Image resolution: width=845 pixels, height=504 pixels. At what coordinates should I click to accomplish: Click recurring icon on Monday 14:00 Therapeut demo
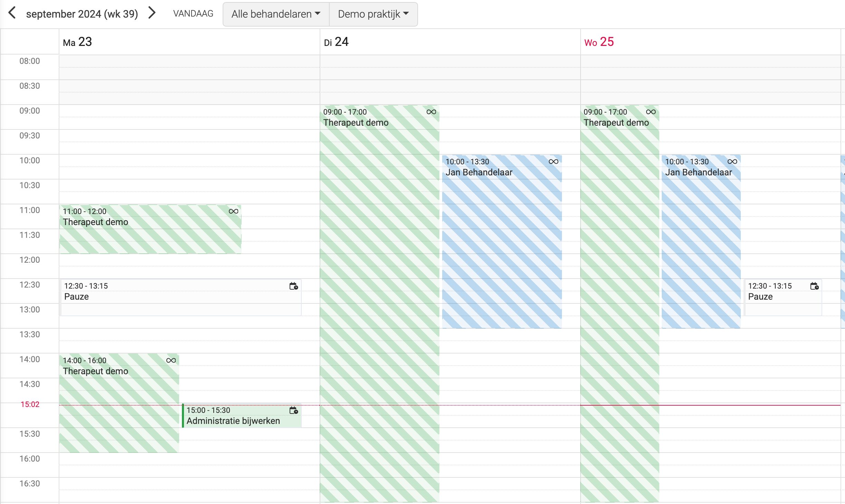(171, 360)
